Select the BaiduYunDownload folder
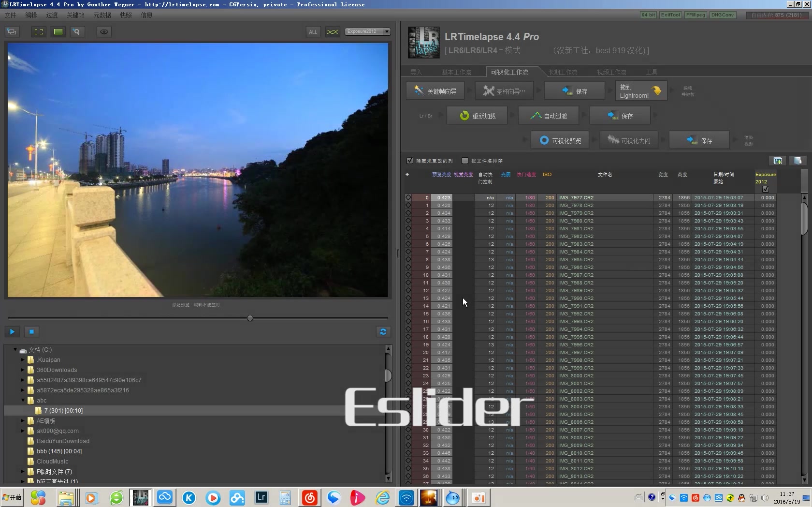 63,441
